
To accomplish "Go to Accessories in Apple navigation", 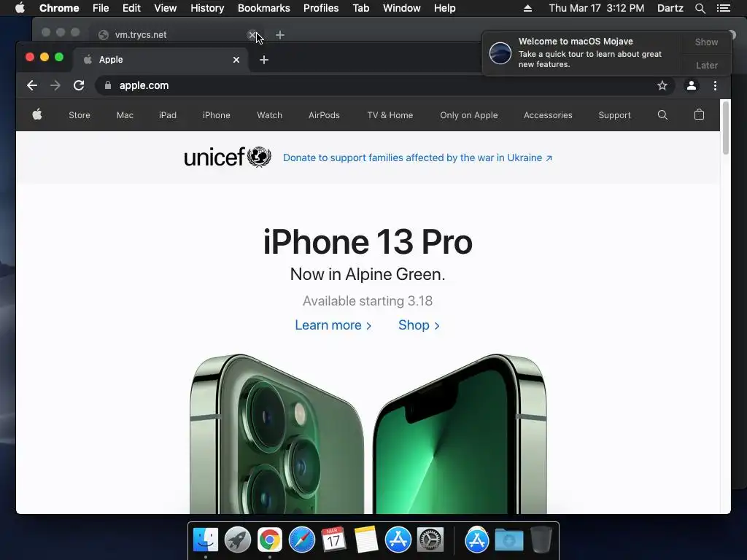I will (x=548, y=114).
